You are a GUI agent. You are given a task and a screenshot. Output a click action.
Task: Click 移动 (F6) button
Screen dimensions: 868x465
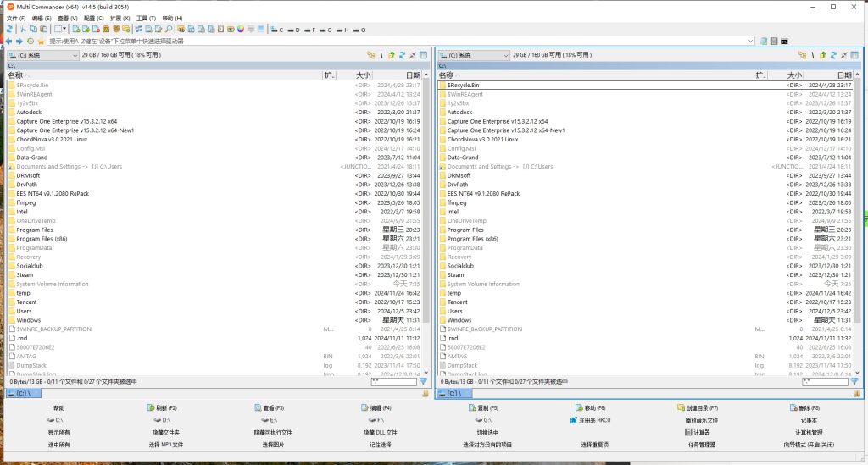pyautogui.click(x=591, y=408)
